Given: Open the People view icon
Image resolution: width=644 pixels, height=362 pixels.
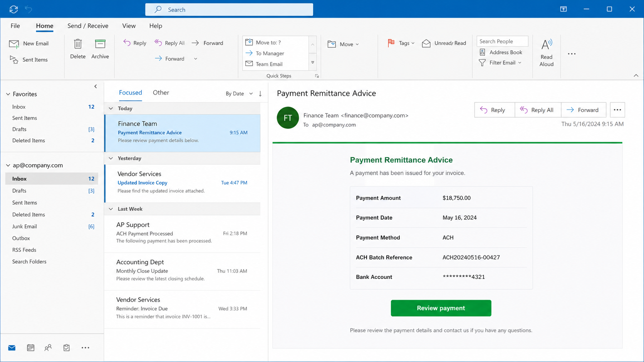Looking at the screenshot, I should click(x=48, y=348).
